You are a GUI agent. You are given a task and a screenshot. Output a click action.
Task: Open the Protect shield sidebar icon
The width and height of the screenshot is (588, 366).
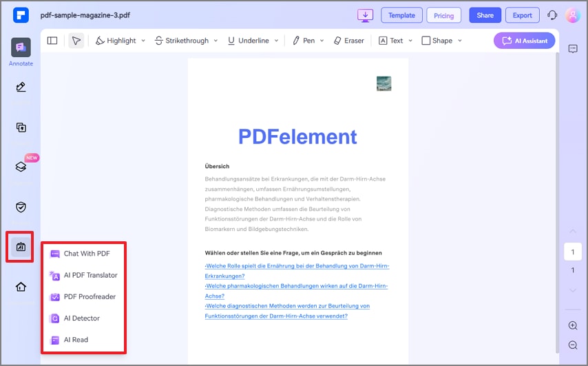point(21,207)
